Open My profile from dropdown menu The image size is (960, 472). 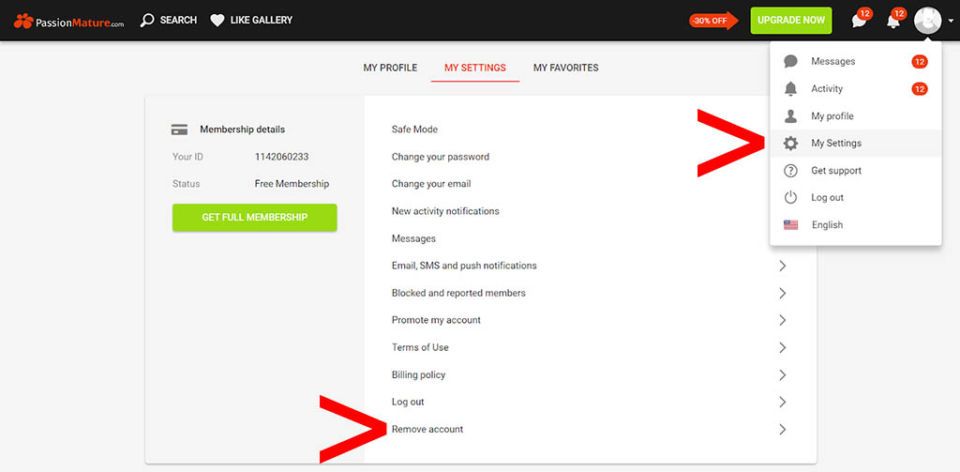point(855,116)
